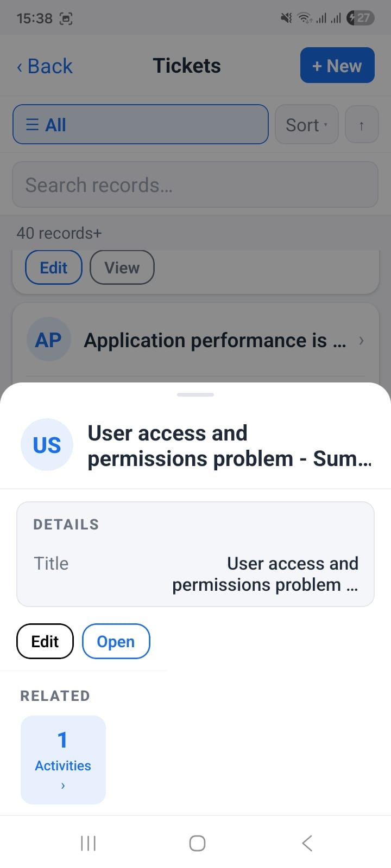Focus the Search records field
The height and width of the screenshot is (868, 391).
pos(195,184)
